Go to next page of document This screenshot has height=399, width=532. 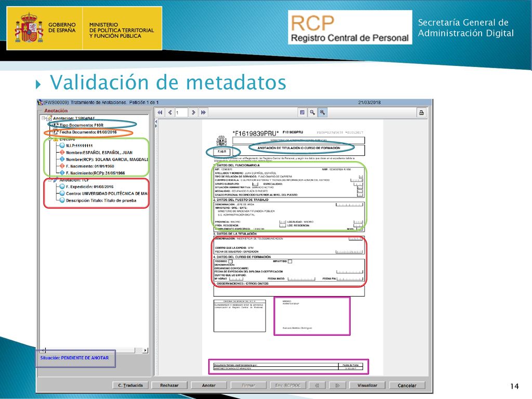(x=193, y=112)
